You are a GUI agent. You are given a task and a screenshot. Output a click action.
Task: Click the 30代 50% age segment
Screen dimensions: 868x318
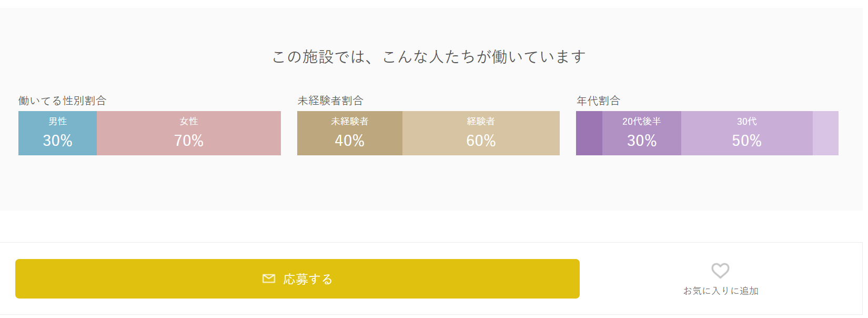point(747,133)
